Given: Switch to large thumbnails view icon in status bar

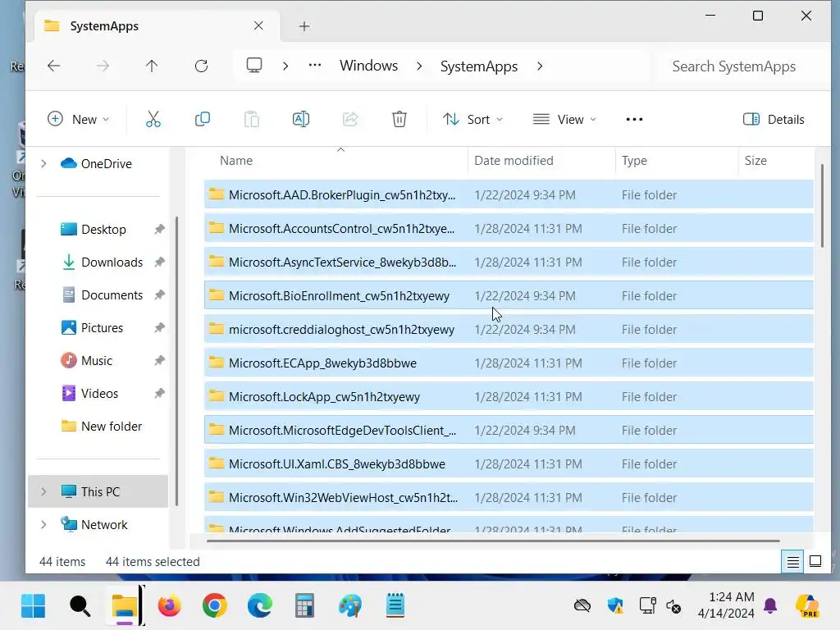Looking at the screenshot, I should tap(815, 561).
